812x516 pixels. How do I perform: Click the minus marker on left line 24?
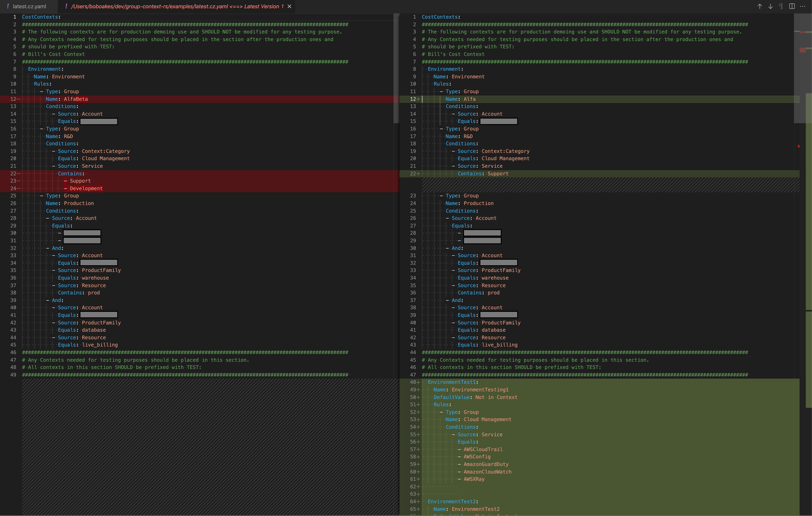coord(18,188)
